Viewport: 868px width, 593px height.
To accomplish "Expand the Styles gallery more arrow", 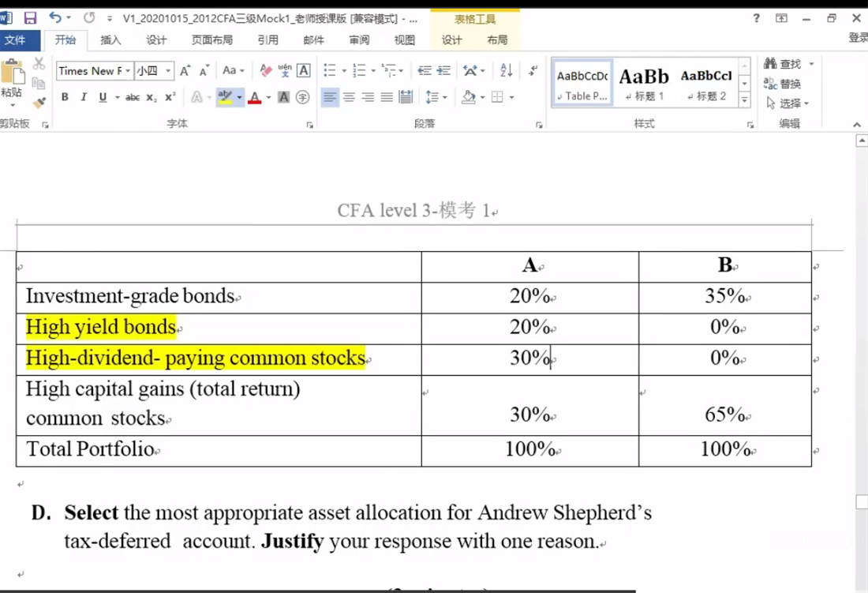I will coord(744,101).
